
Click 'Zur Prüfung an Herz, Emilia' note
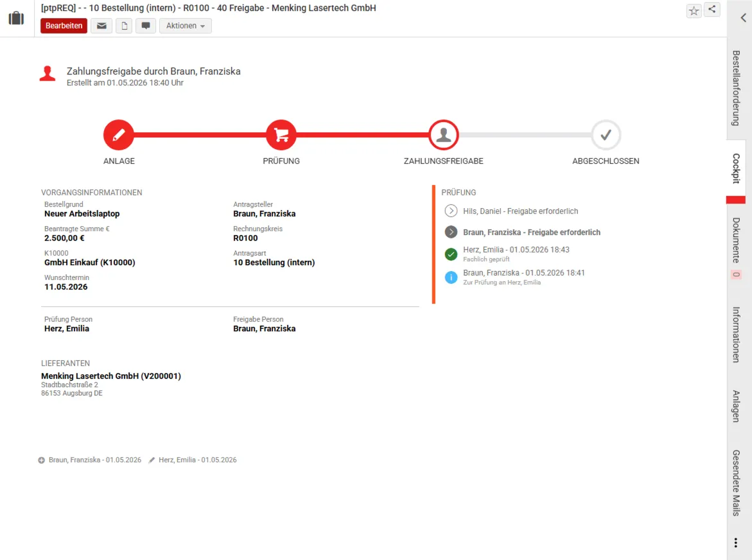click(x=502, y=283)
